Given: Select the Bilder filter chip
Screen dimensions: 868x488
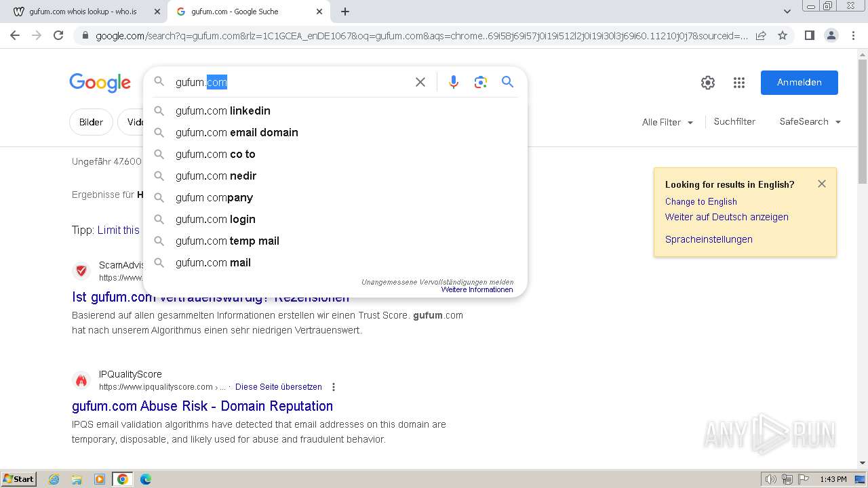Looking at the screenshot, I should pos(91,122).
